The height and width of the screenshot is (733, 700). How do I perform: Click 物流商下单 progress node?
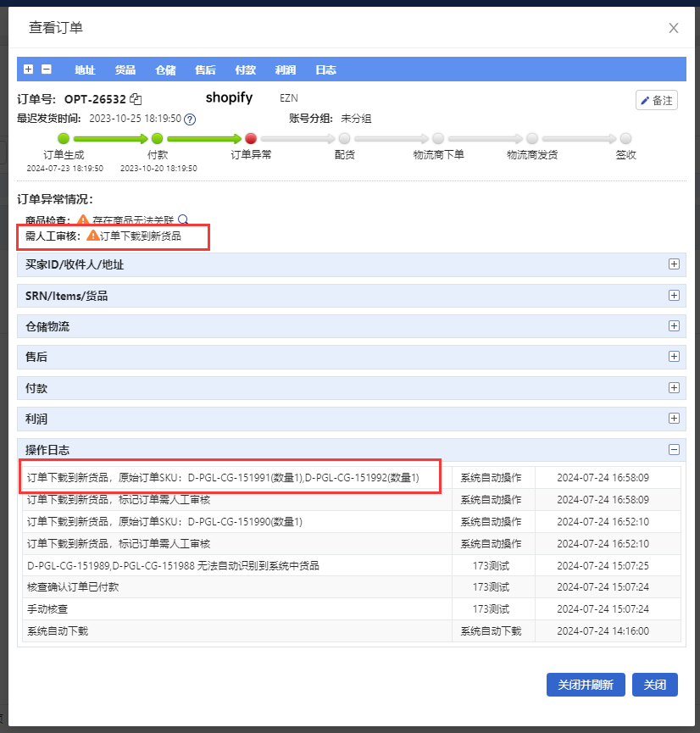(x=438, y=138)
